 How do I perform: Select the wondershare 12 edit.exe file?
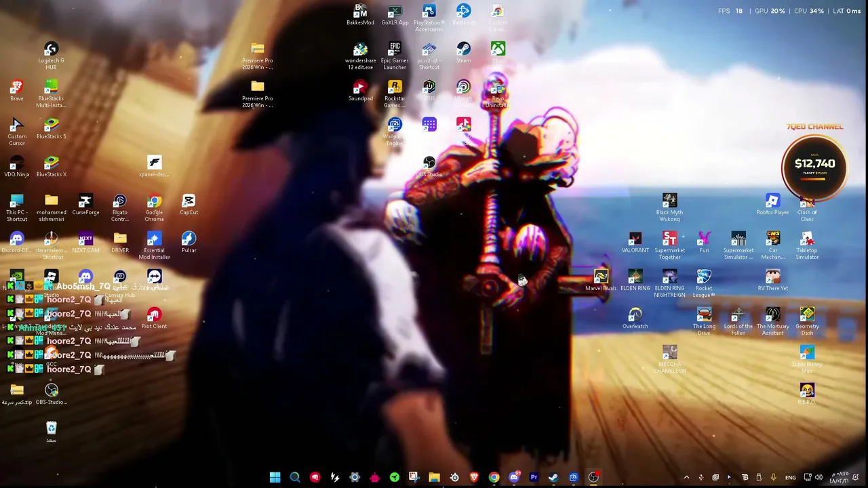tap(360, 56)
